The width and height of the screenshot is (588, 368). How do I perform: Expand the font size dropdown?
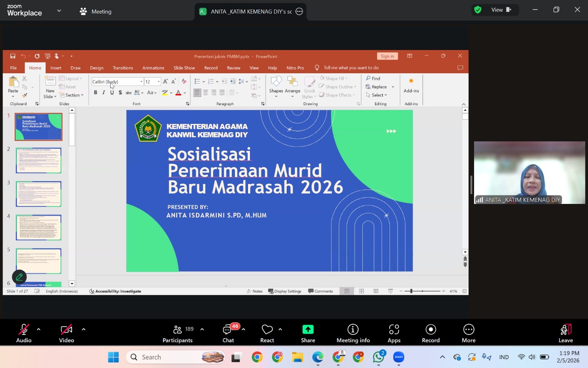point(158,81)
